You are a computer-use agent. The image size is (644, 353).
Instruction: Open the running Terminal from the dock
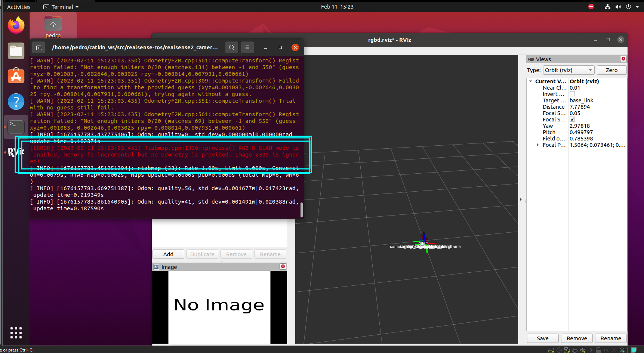pos(16,127)
